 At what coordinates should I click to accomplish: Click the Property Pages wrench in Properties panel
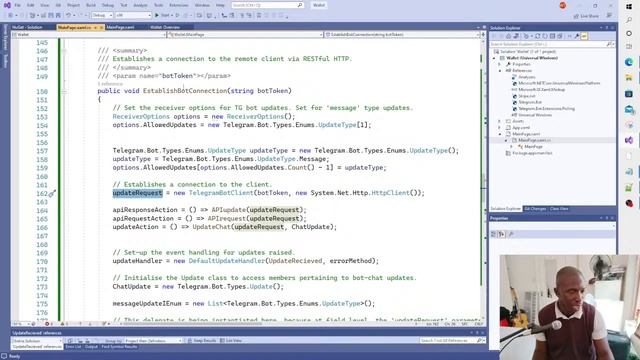click(x=511, y=234)
